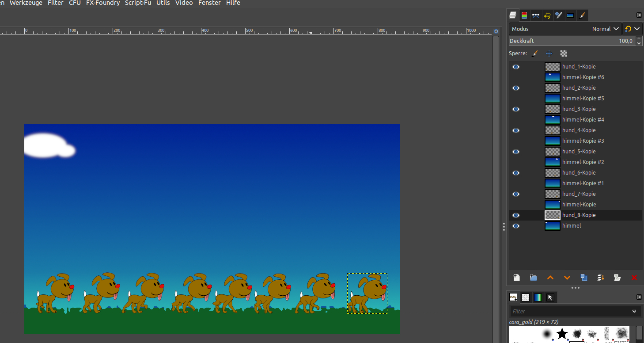Expand the brush Filter dropdown arrow
The width and height of the screenshot is (644, 343).
coord(634,311)
